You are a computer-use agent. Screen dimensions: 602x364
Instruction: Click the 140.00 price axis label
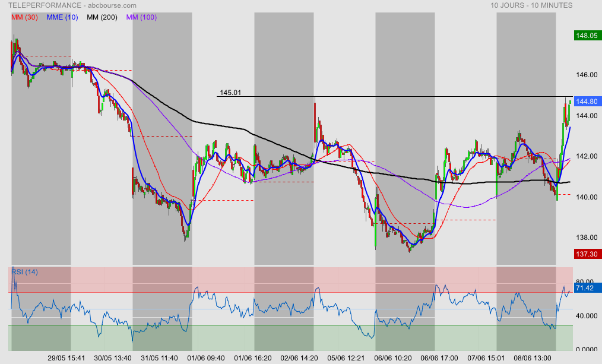pyautogui.click(x=587, y=197)
